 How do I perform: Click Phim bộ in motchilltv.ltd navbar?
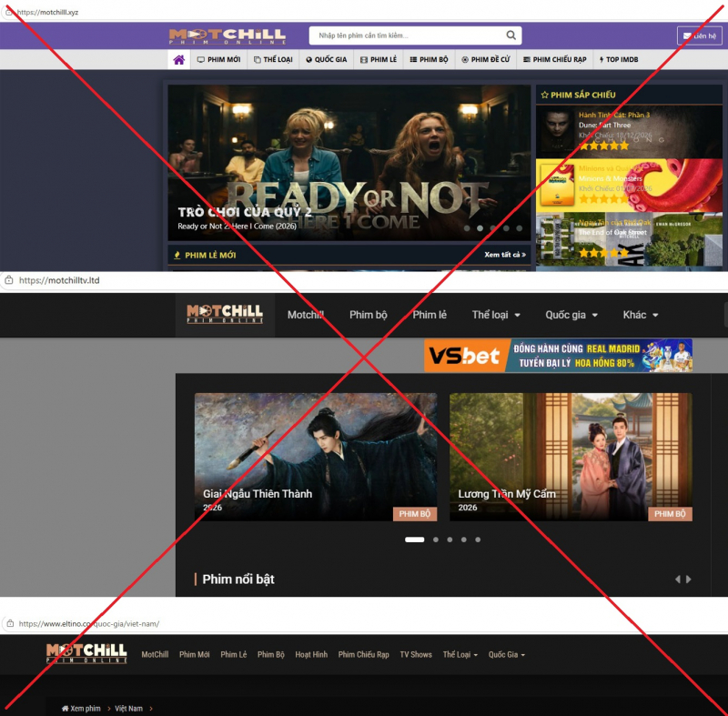coord(369,315)
